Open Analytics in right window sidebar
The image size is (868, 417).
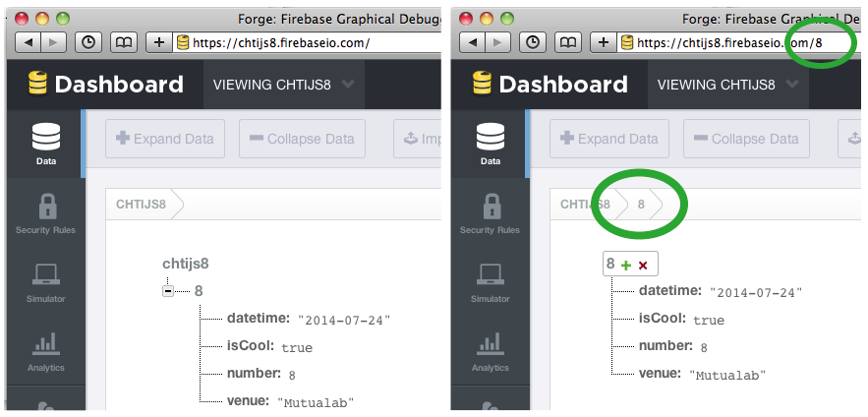point(491,350)
